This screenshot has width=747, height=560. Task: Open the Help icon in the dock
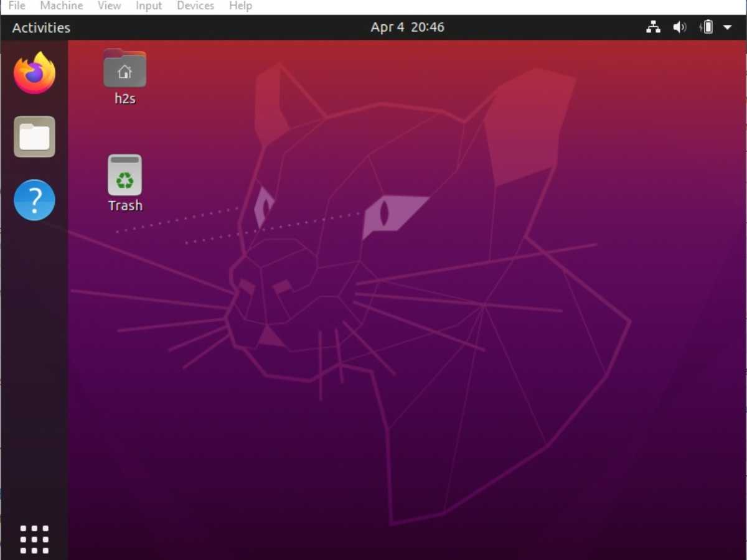click(35, 200)
